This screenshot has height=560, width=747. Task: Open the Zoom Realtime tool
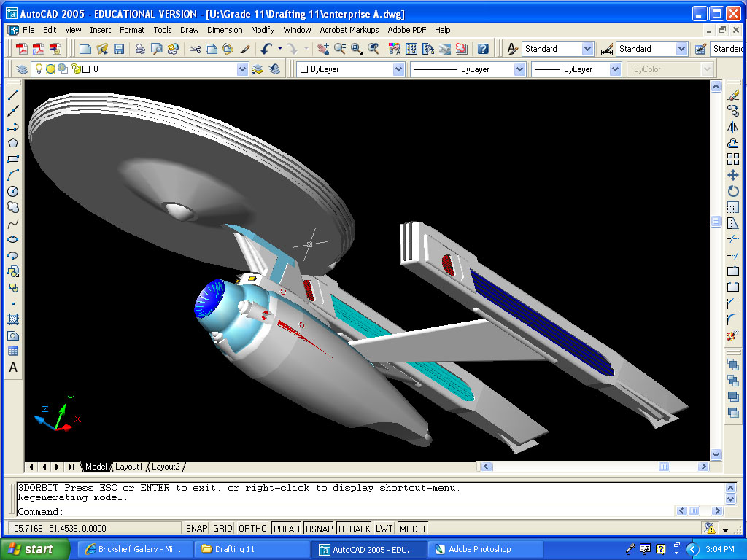pos(338,49)
